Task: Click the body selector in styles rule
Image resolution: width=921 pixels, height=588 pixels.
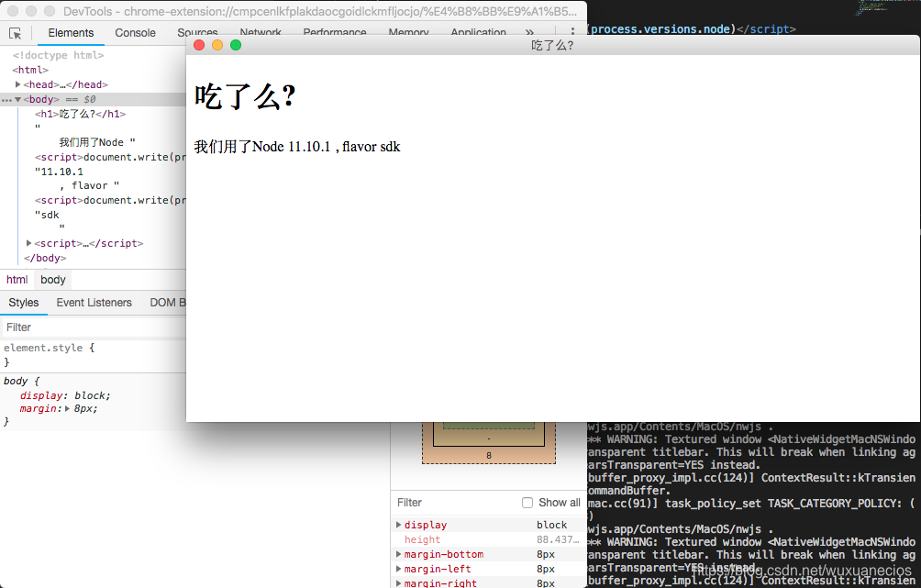Action: 16,381
